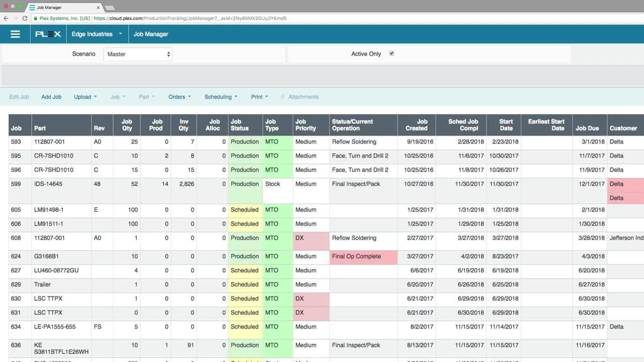Open the Orders dropdown menu
This screenshot has height=362, width=644.
[180, 97]
